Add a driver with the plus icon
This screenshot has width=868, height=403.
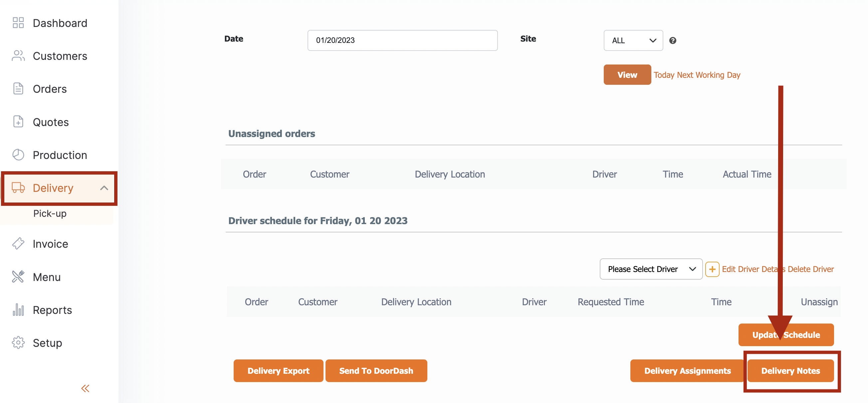point(712,269)
